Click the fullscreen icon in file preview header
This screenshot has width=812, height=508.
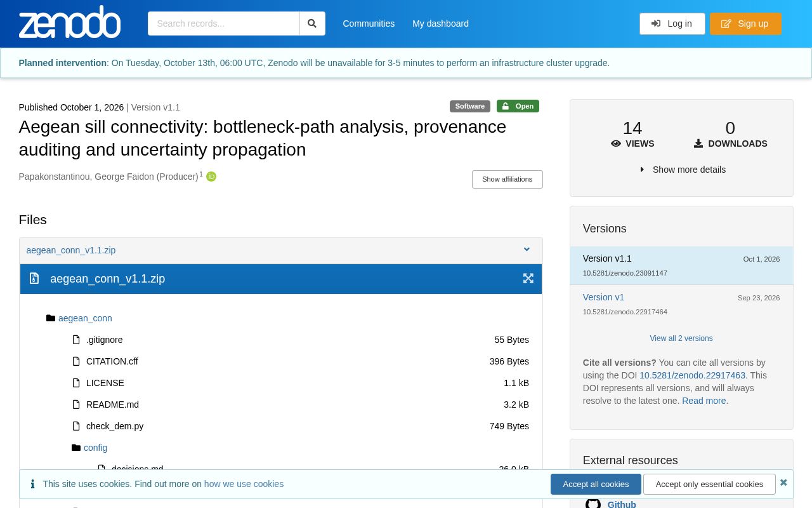(528, 278)
